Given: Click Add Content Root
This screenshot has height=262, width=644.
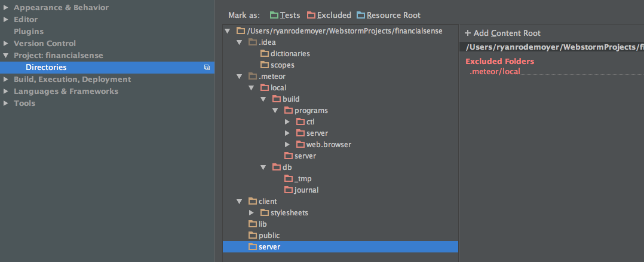Looking at the screenshot, I should click(503, 33).
